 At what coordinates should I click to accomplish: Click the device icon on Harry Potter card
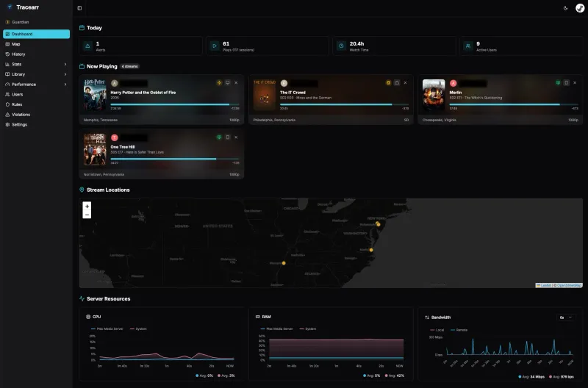[228, 83]
